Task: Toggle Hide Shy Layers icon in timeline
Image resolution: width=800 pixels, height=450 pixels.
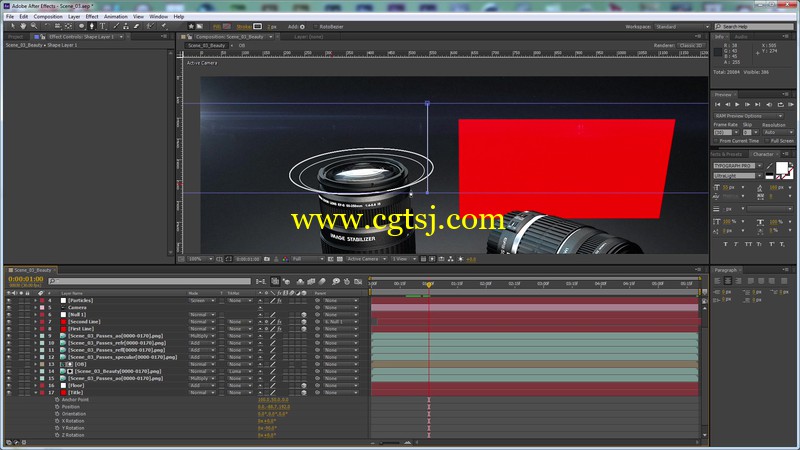Action: click(x=300, y=282)
